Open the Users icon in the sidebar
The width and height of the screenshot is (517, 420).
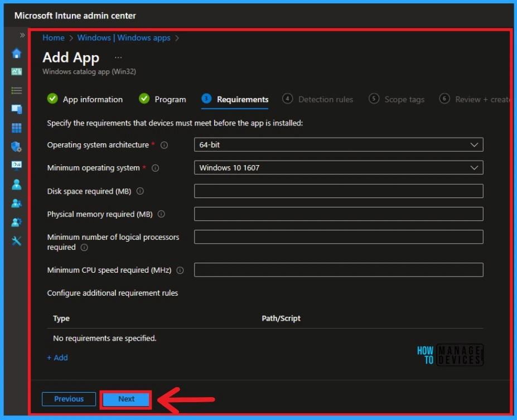[x=17, y=185]
